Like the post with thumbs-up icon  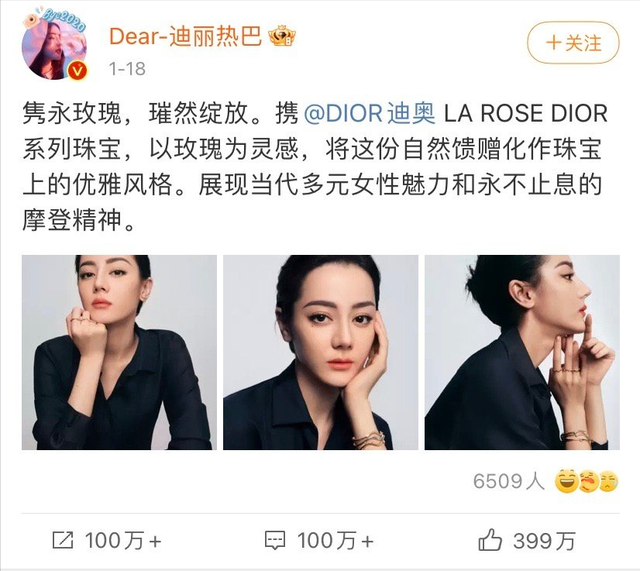(490, 540)
